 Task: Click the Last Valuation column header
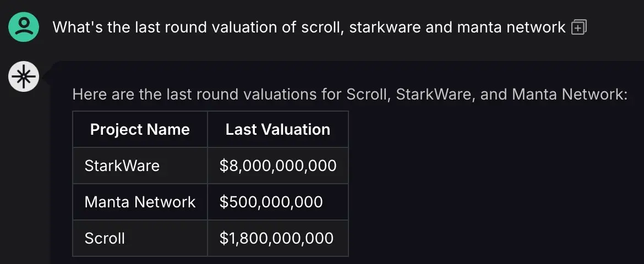277,129
